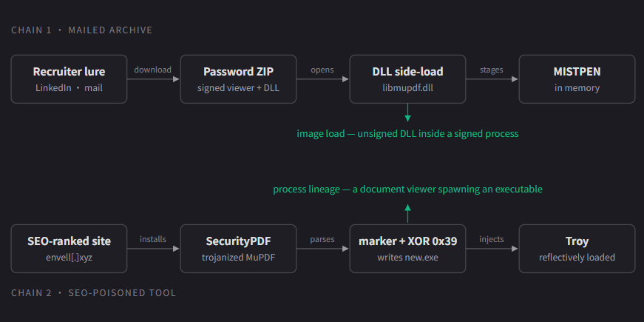Click the injects arrow label

(492, 239)
